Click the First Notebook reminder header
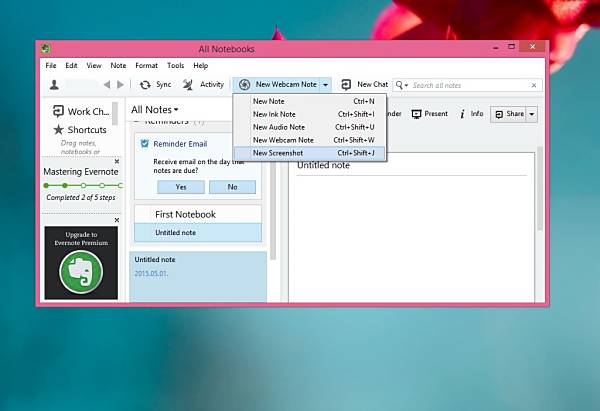The image size is (600, 411). [x=198, y=214]
